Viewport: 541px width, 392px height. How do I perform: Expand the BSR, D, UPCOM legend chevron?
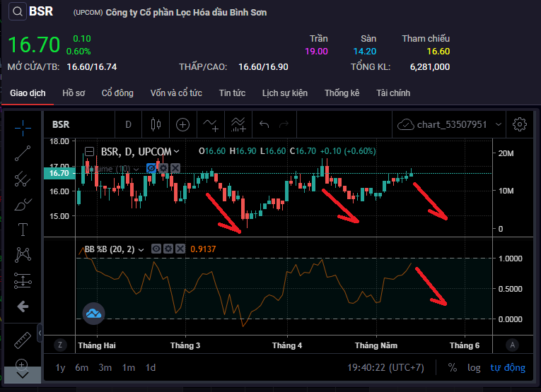177,151
